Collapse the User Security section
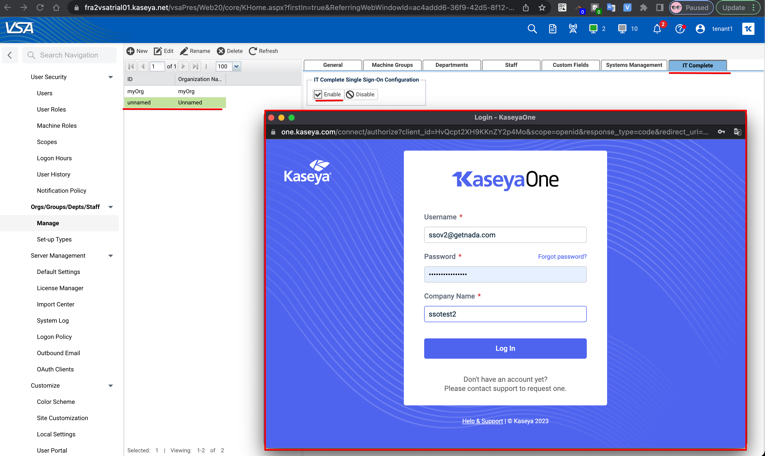 point(110,77)
